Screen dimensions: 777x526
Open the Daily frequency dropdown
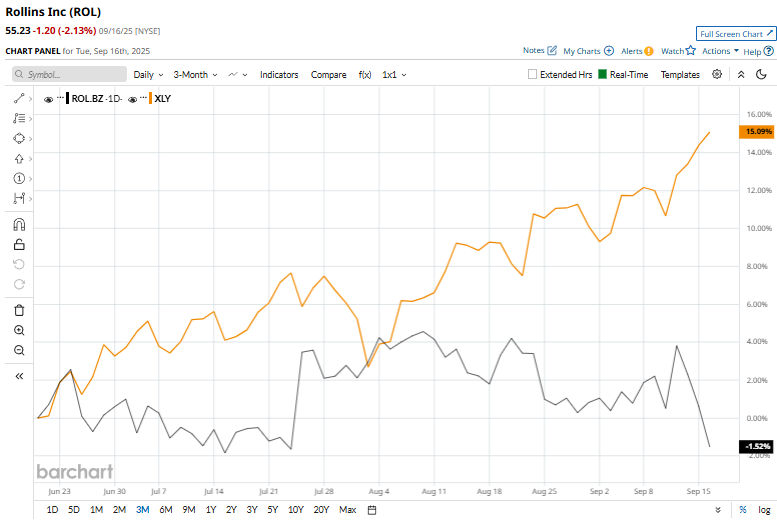point(148,75)
